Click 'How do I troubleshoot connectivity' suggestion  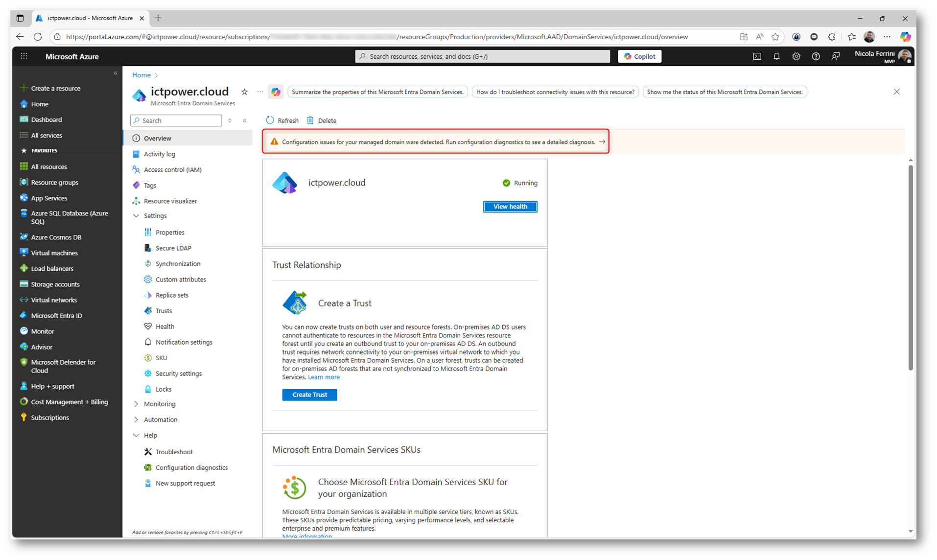tap(555, 92)
